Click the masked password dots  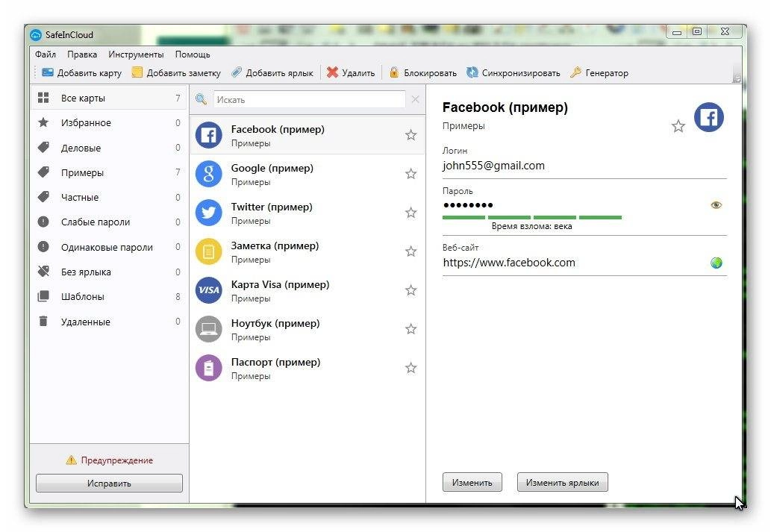click(x=468, y=205)
